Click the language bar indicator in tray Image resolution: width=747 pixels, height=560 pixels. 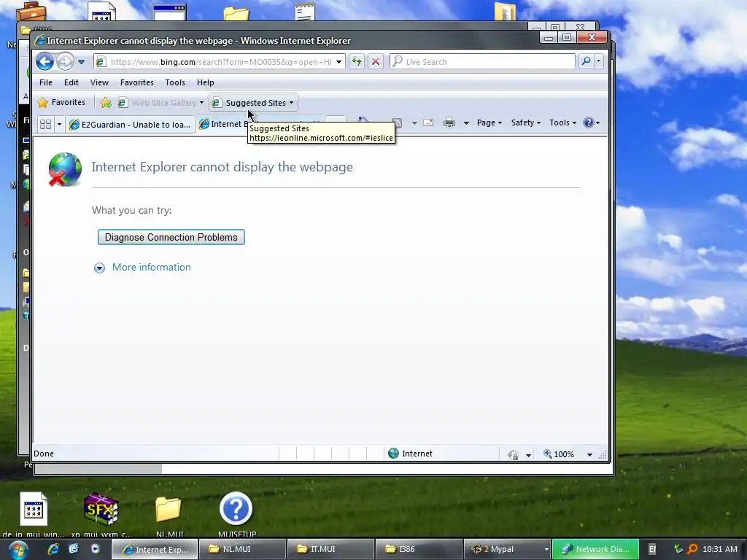click(652, 550)
